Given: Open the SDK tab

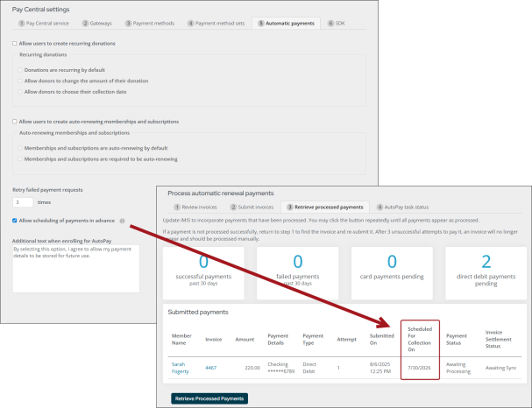Looking at the screenshot, I should pyautogui.click(x=337, y=24).
